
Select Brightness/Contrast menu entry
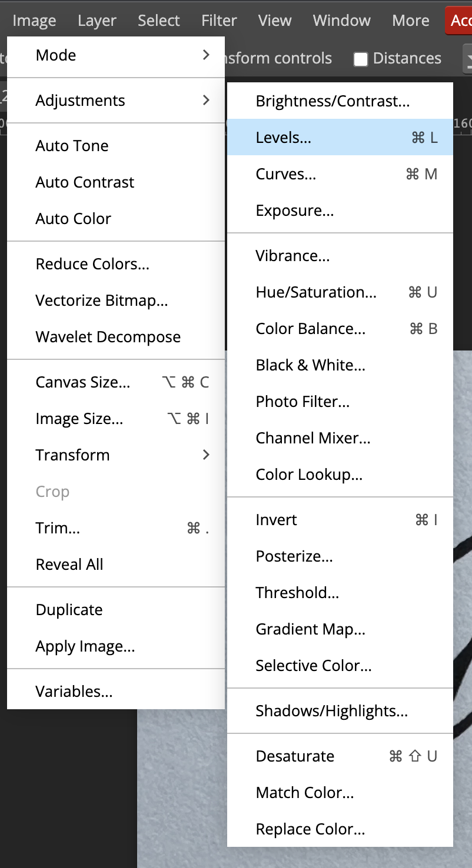pos(340,101)
